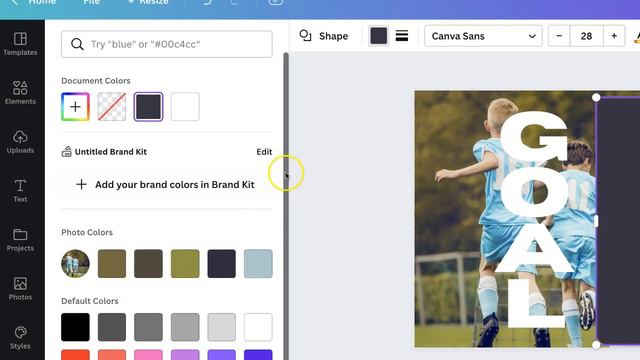
Task: Select the pink default color swatch
Action: (x=148, y=355)
